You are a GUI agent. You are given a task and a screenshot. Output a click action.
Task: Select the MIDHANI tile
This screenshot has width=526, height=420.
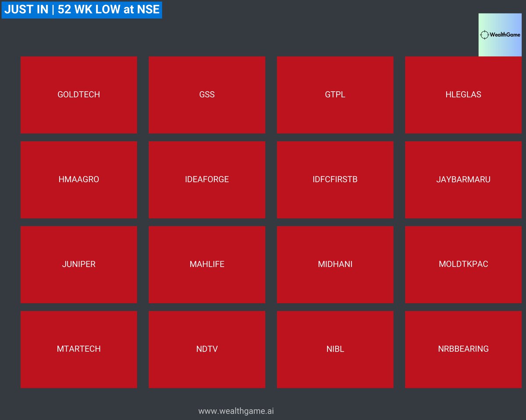pyautogui.click(x=335, y=265)
